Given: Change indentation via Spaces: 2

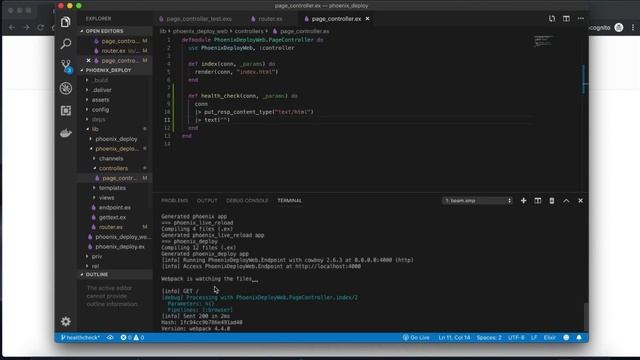Looking at the screenshot, I should tap(489, 338).
